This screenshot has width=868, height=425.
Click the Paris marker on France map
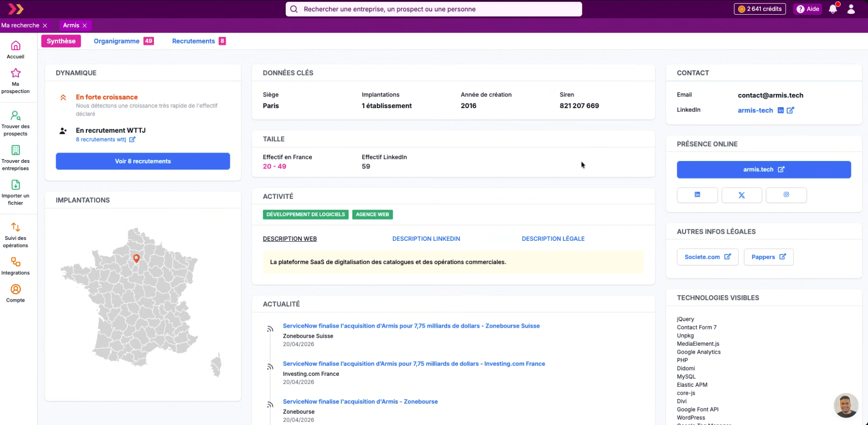[x=136, y=258]
